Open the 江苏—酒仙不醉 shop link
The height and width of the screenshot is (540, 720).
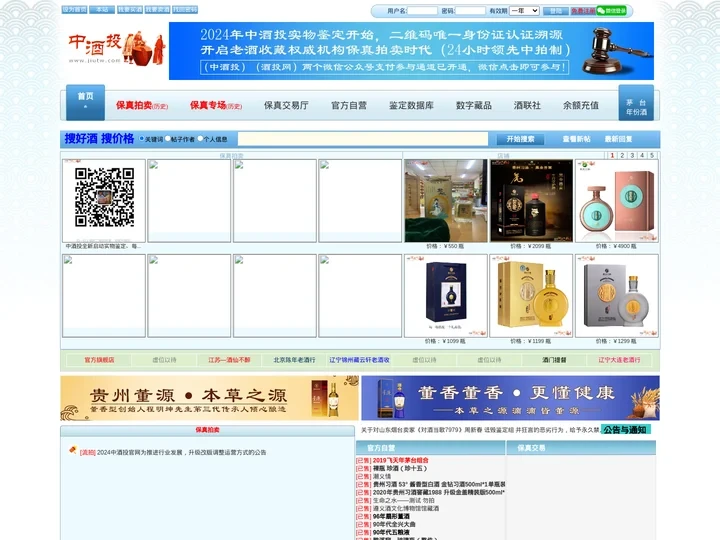229,360
